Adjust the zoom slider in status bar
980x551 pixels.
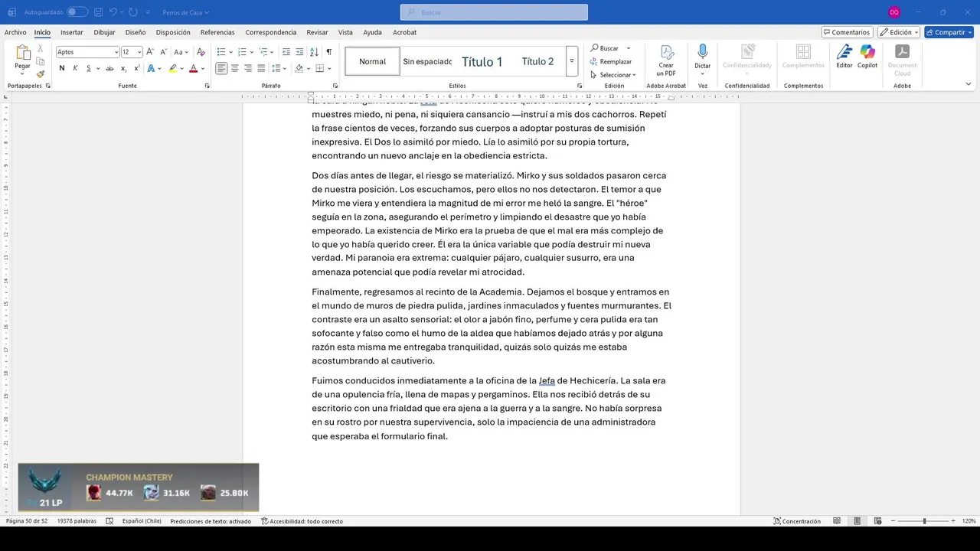tap(924, 521)
